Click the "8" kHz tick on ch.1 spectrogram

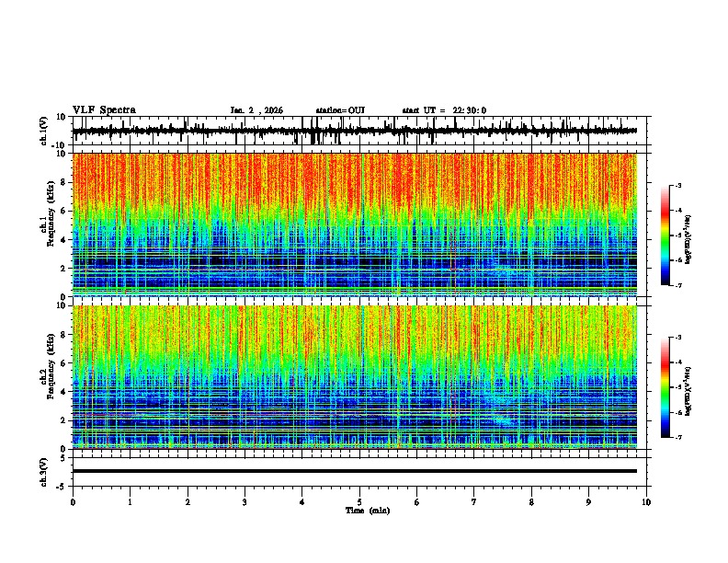[x=64, y=182]
